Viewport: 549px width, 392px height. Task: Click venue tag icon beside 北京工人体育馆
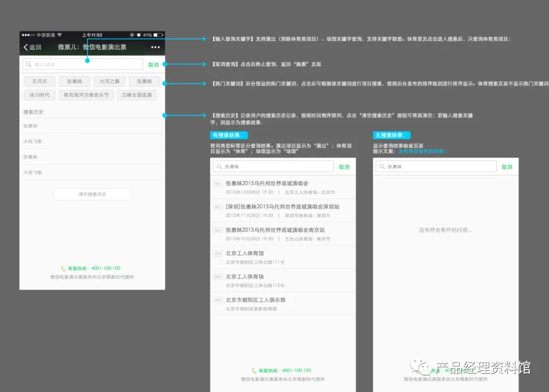click(x=218, y=254)
